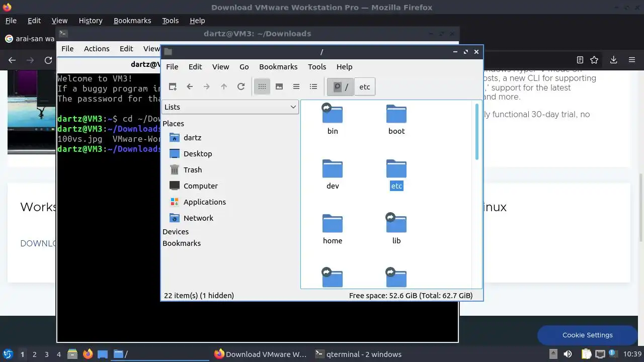Image resolution: width=644 pixels, height=362 pixels.
Task: Open the network tray icon
Action: 600,354
